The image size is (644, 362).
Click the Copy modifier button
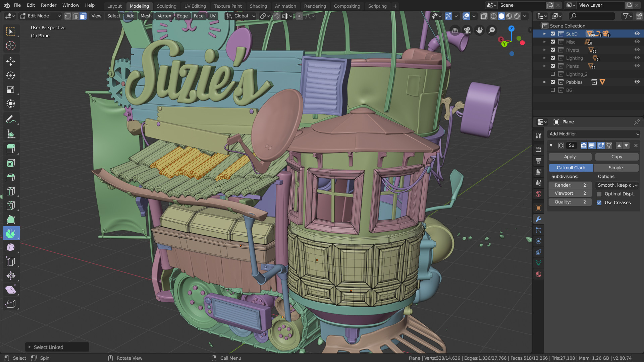click(x=617, y=157)
